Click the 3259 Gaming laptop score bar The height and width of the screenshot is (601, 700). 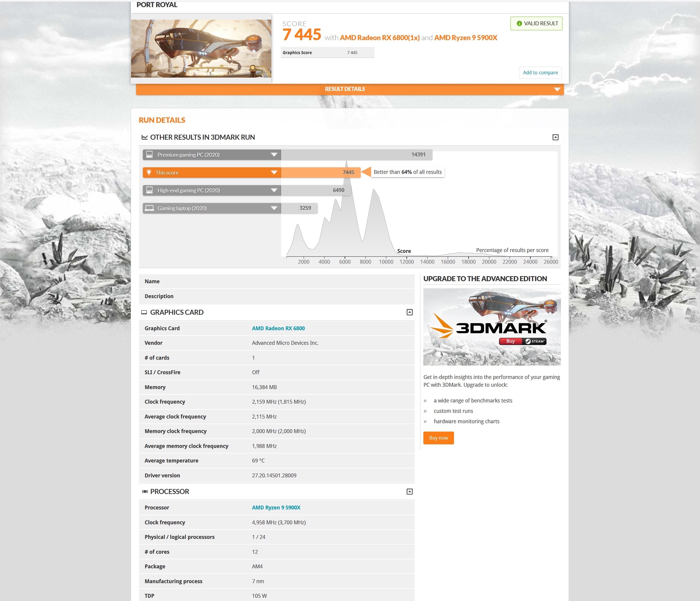tap(299, 208)
